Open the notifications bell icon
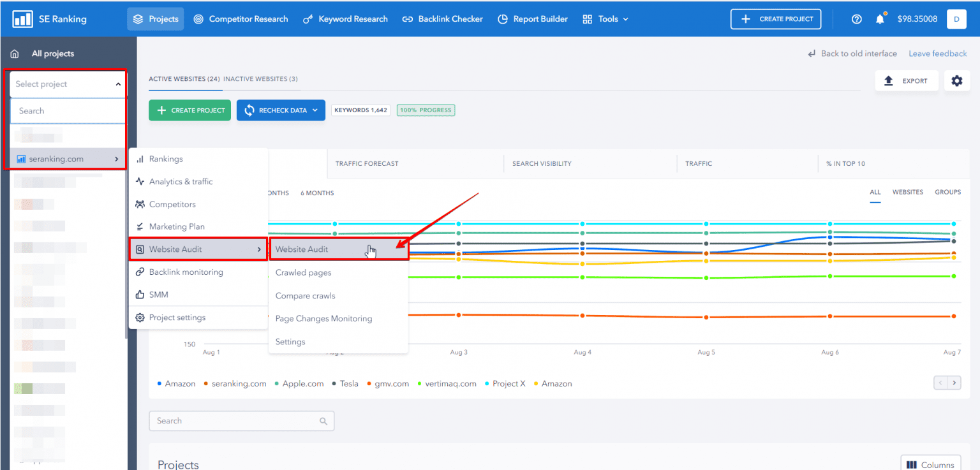 click(880, 19)
